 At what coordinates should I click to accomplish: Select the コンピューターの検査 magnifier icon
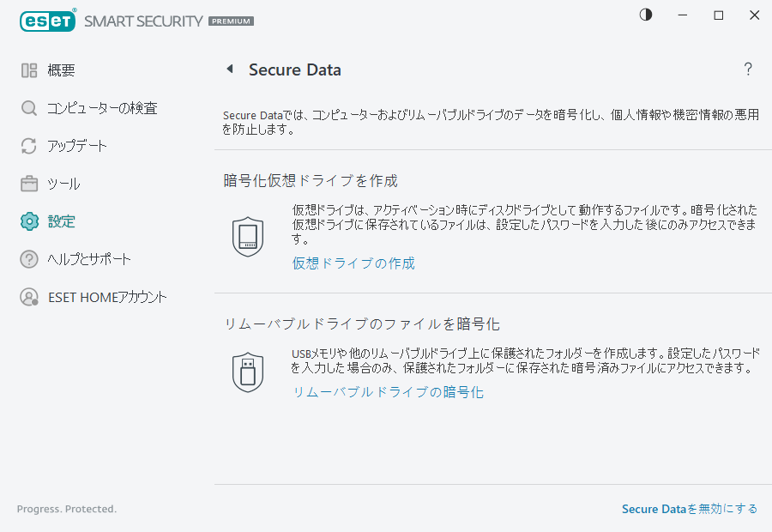28,108
